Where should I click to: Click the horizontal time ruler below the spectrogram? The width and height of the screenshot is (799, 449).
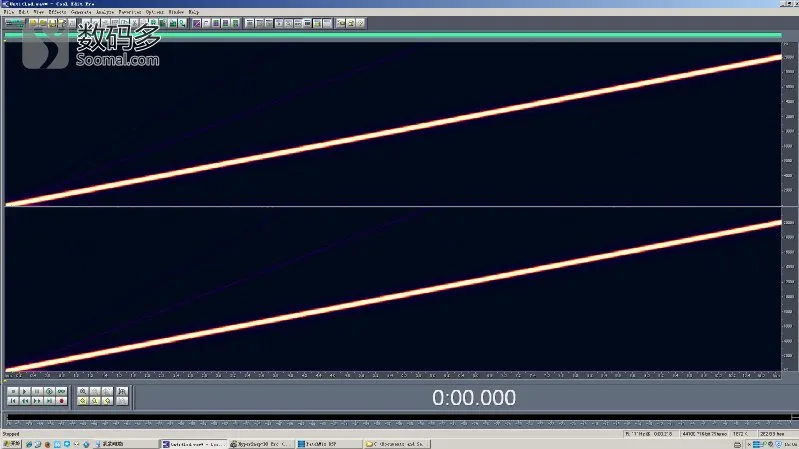tap(392, 375)
